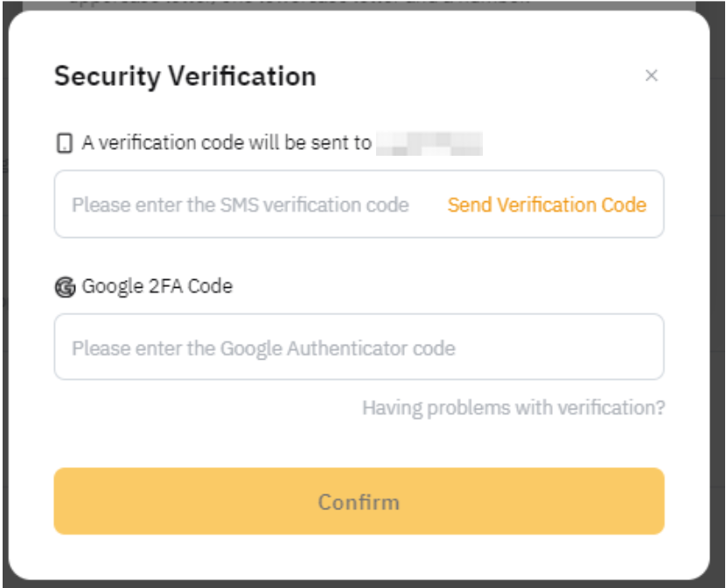Click the orange 'Send' word in SMS field

470,205
